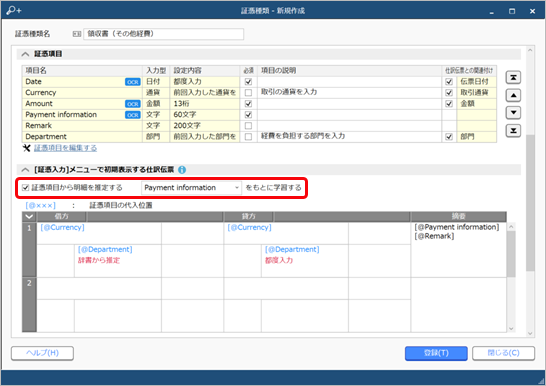Click 経費を負担する部門を入力 description cell
This screenshot has width=546, height=386.
(350, 137)
